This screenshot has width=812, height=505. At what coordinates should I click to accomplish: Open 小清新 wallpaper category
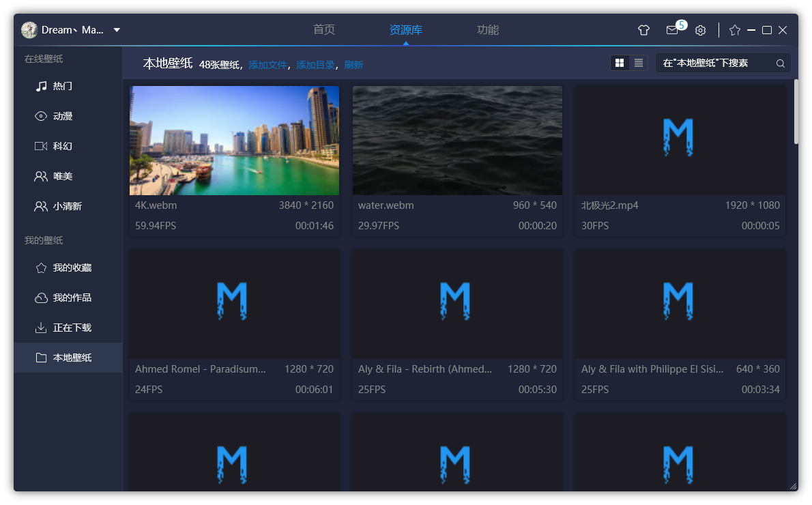pos(68,206)
